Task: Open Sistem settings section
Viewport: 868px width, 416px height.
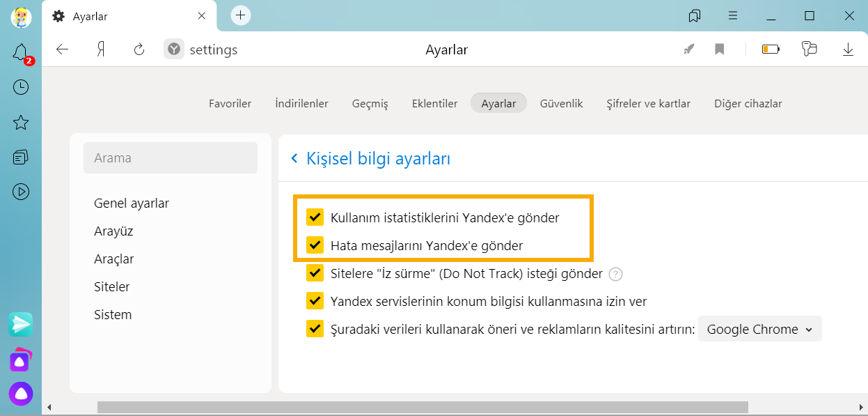Action: click(113, 315)
